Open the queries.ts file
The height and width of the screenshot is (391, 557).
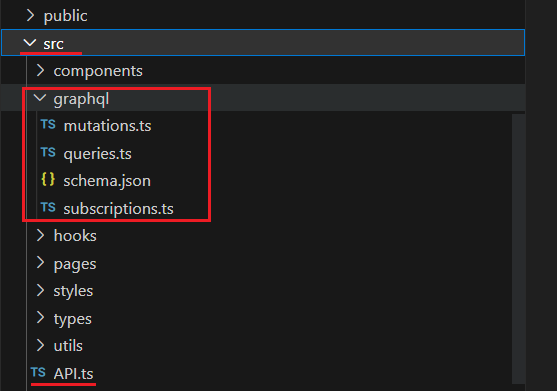tap(98, 154)
